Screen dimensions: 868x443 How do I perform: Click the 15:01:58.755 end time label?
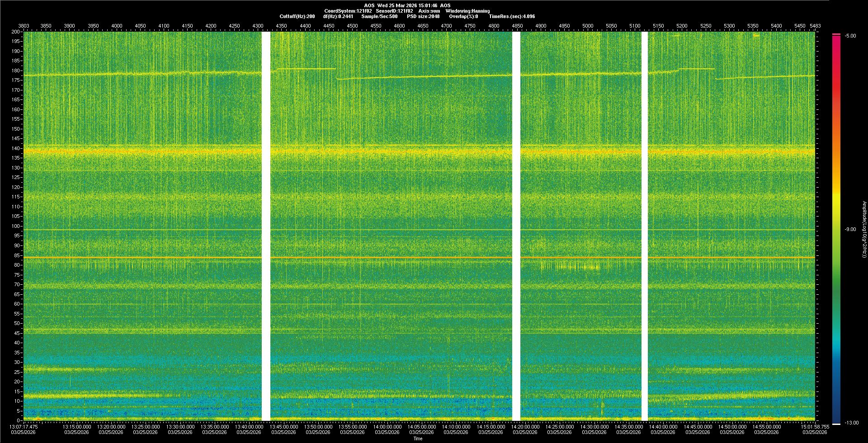tap(815, 427)
